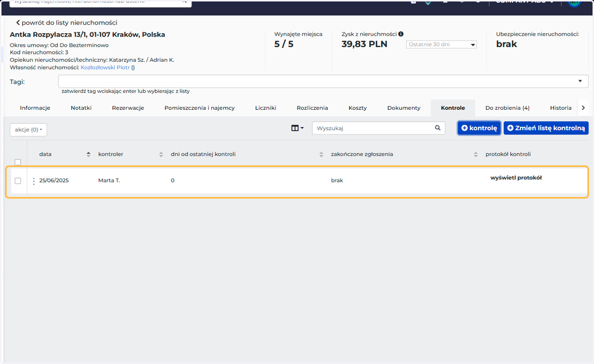Expand the Tagi list dropdown arrow
594x364 pixels.
coord(580,81)
